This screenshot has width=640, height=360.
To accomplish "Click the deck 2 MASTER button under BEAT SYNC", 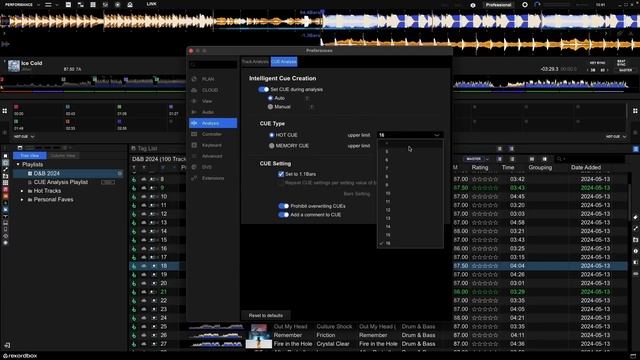I will 625,70.
